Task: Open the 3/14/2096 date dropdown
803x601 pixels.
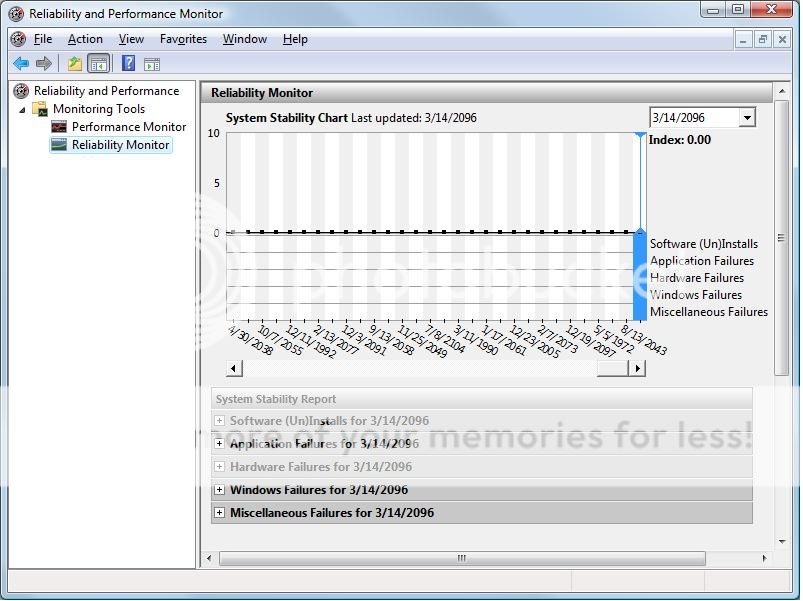Action: pyautogui.click(x=747, y=118)
